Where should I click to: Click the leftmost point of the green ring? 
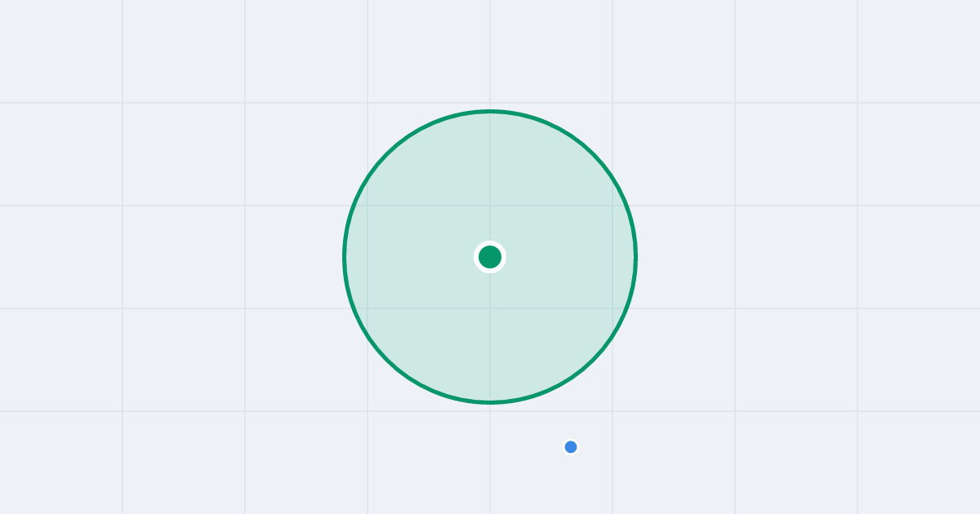point(345,257)
